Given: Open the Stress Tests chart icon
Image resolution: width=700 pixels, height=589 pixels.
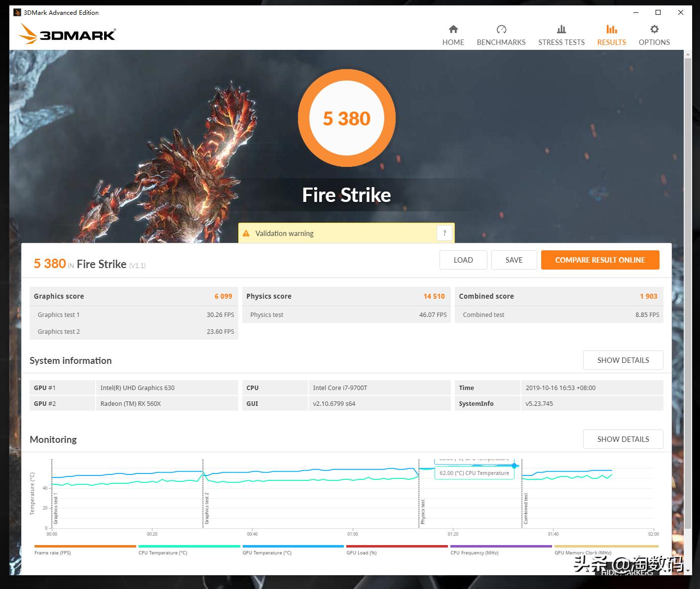Looking at the screenshot, I should [x=561, y=29].
